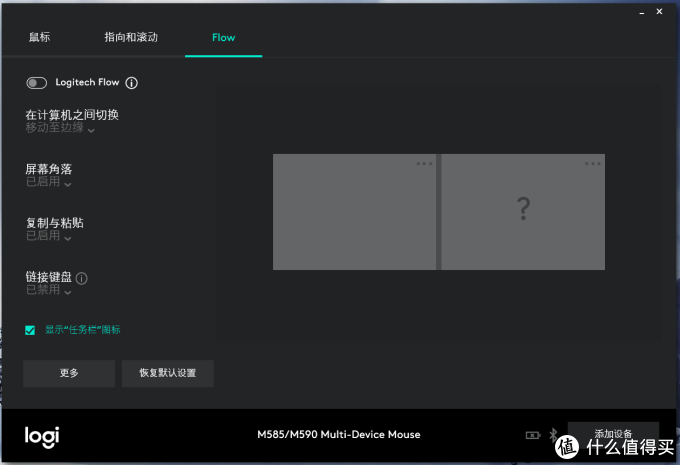The image size is (680, 465).
Task: Select the Flow tab
Action: tap(223, 38)
